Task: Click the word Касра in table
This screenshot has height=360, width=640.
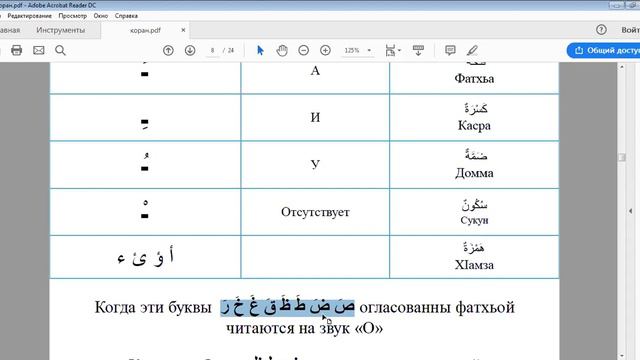Action: pos(474,125)
